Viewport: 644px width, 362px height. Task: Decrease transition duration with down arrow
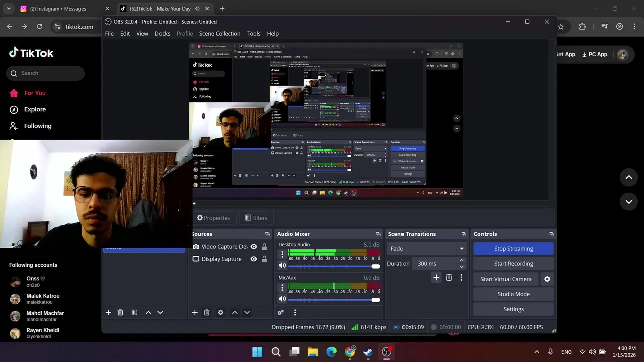coord(461,267)
